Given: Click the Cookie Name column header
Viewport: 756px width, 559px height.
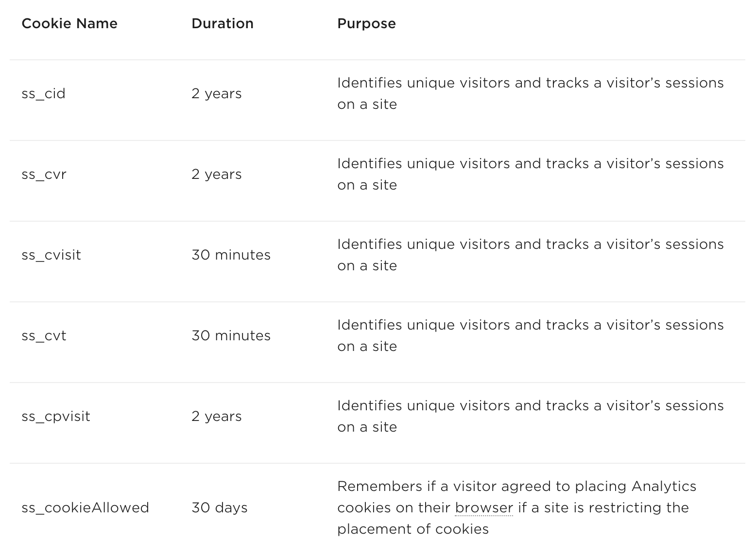Looking at the screenshot, I should pyautogui.click(x=69, y=23).
